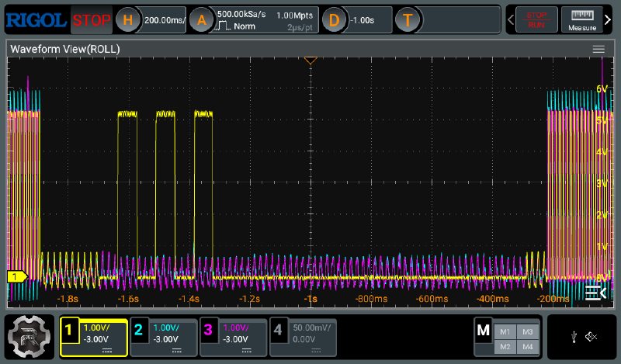Open acquisition settings (A)
Screen dimensions: 621x364
203,20
